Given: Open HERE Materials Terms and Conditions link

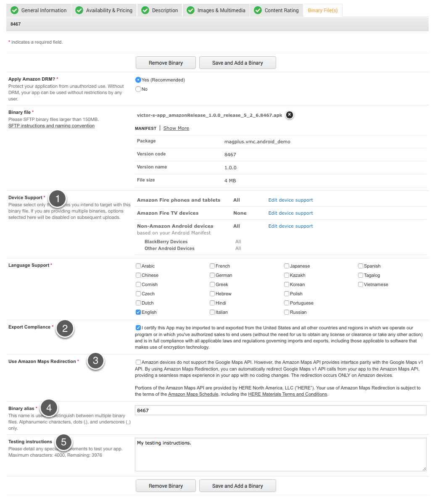Looking at the screenshot, I should tap(287, 394).
